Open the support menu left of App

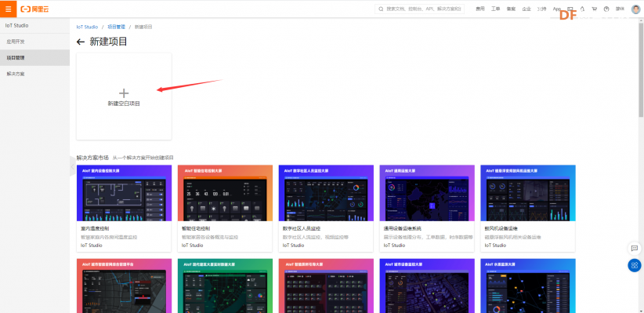point(541,9)
